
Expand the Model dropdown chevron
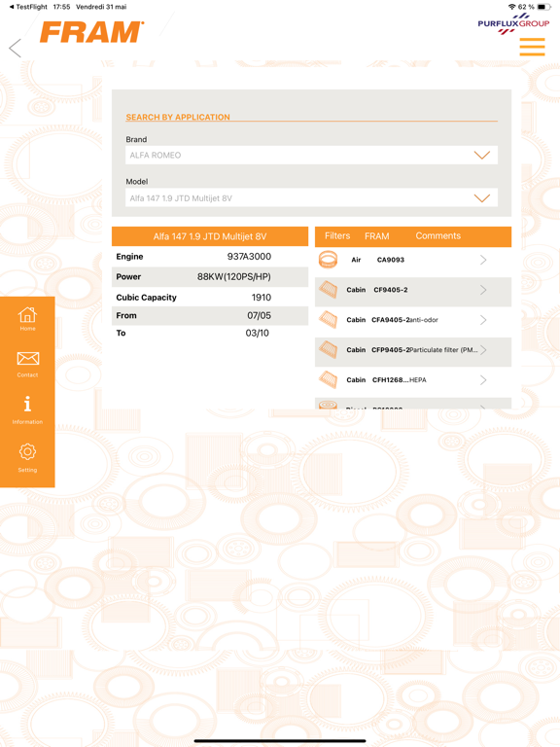click(482, 198)
